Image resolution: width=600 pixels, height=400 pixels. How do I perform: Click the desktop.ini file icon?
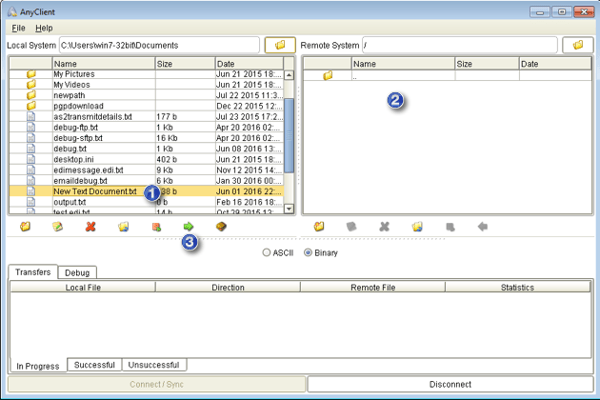tap(31, 159)
